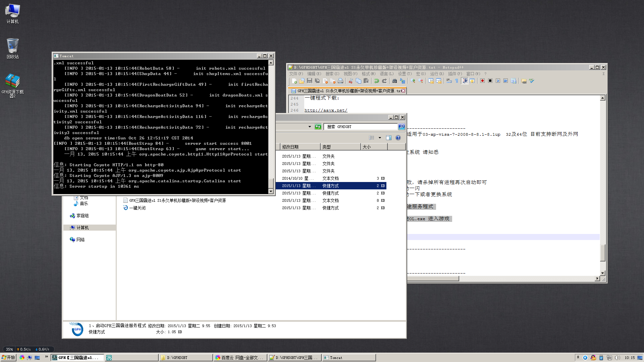Toggle the Explorer preview pane button
This screenshot has height=362, width=644.
coord(389,138)
